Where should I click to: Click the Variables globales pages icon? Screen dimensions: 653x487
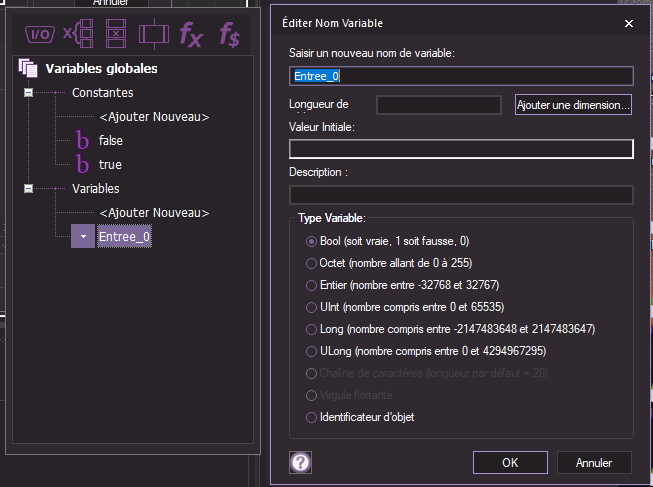(27, 69)
